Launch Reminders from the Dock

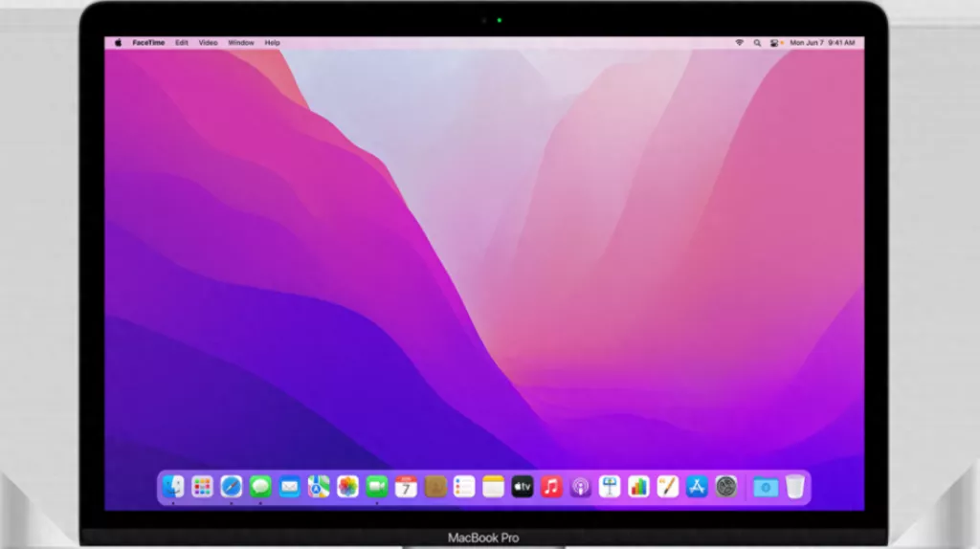(464, 487)
